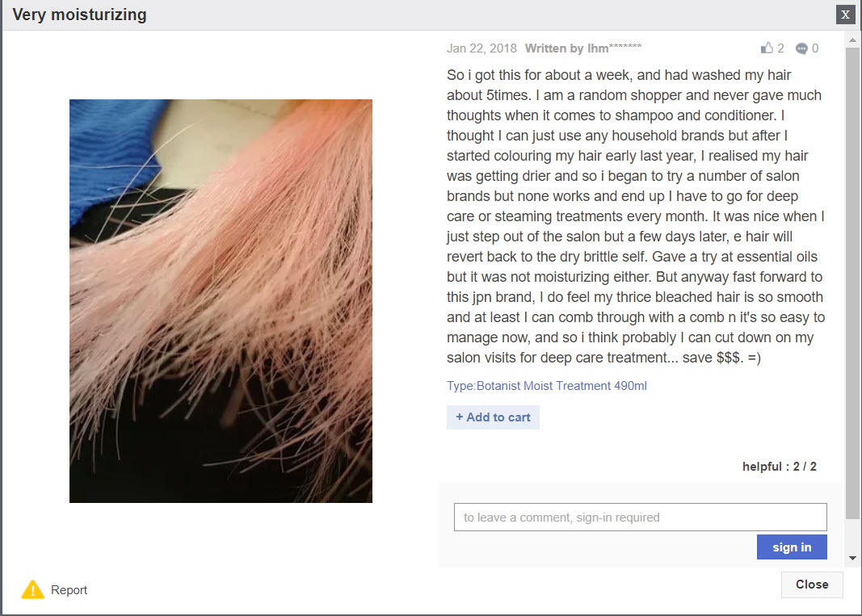Viewport: 862px width, 616px height.
Task: Click the Very moisturizing review title
Action: click(x=80, y=15)
